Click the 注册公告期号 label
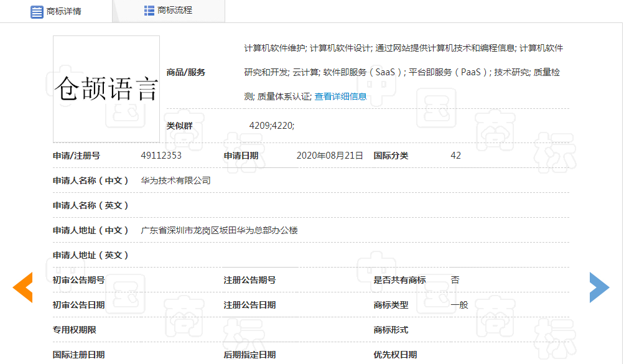 [249, 280]
